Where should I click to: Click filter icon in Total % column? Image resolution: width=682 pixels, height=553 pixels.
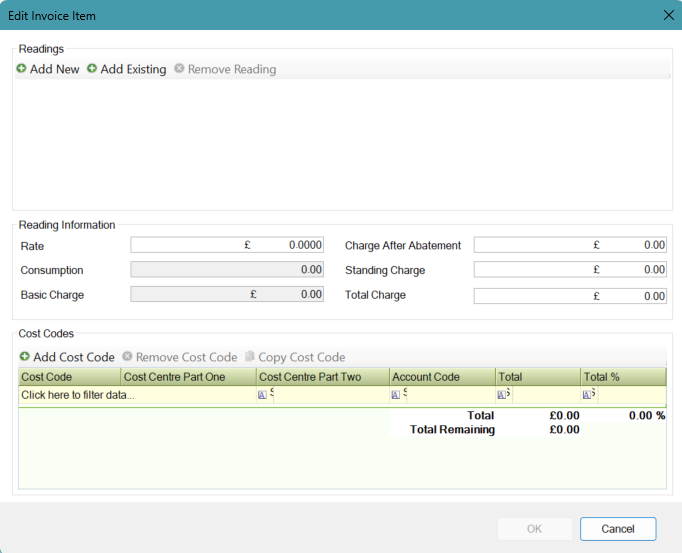point(586,395)
